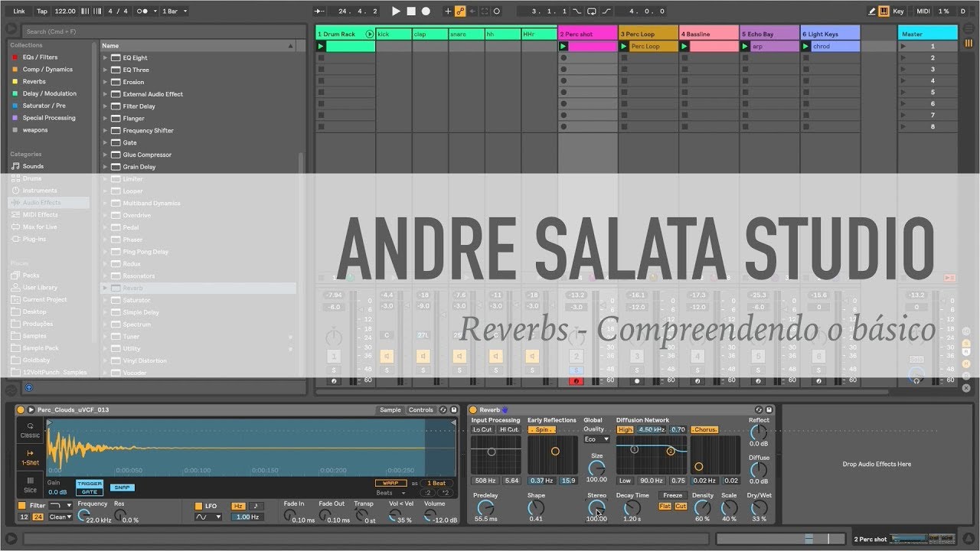This screenshot has height=551, width=980.
Task: Start playback with the transport Play button
Action: click(396, 11)
